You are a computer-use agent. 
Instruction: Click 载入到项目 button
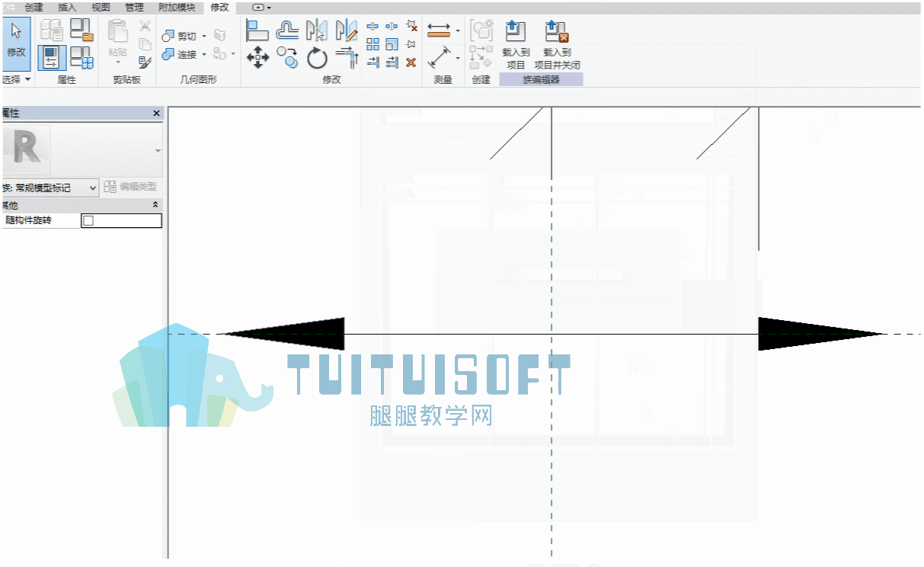pyautogui.click(x=516, y=44)
